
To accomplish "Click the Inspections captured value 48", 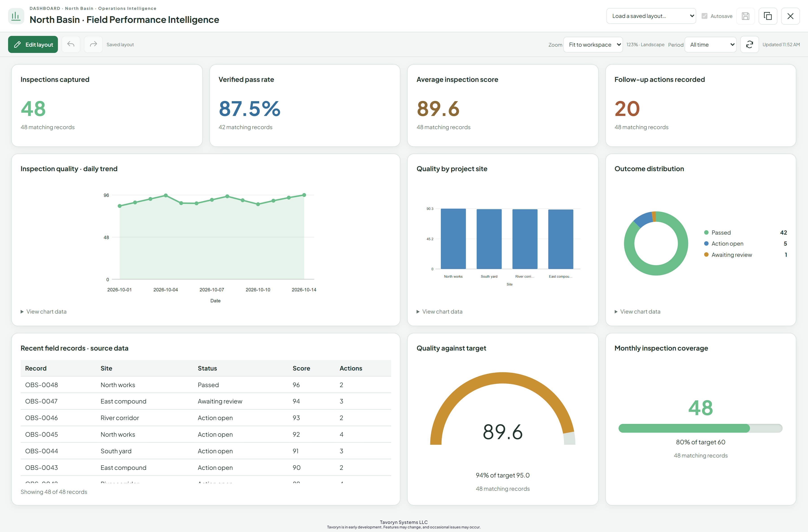I will pyautogui.click(x=33, y=109).
